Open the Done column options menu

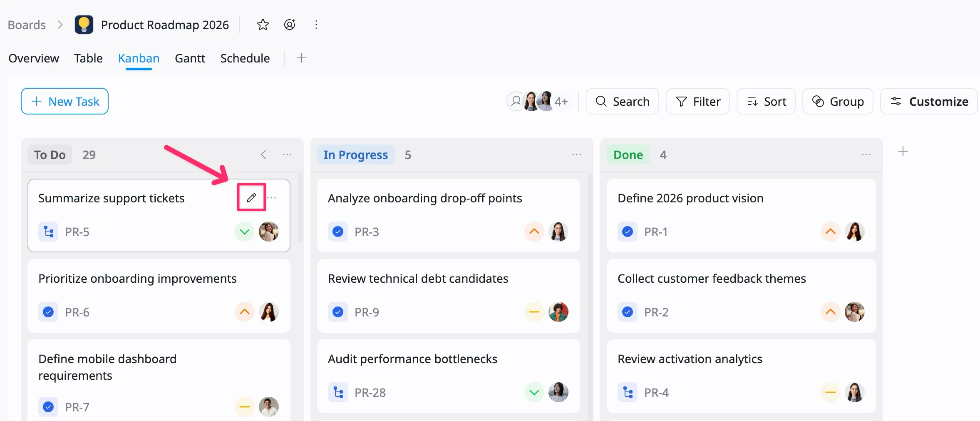[866, 154]
